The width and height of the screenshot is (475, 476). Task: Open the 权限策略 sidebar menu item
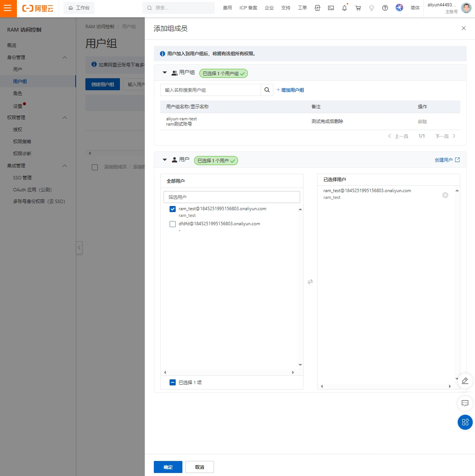click(22, 142)
